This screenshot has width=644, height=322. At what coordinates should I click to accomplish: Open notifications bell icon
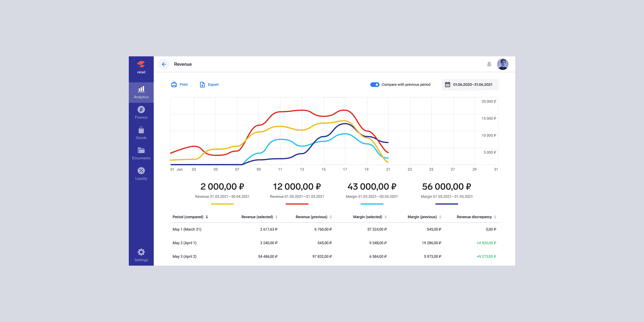489,64
